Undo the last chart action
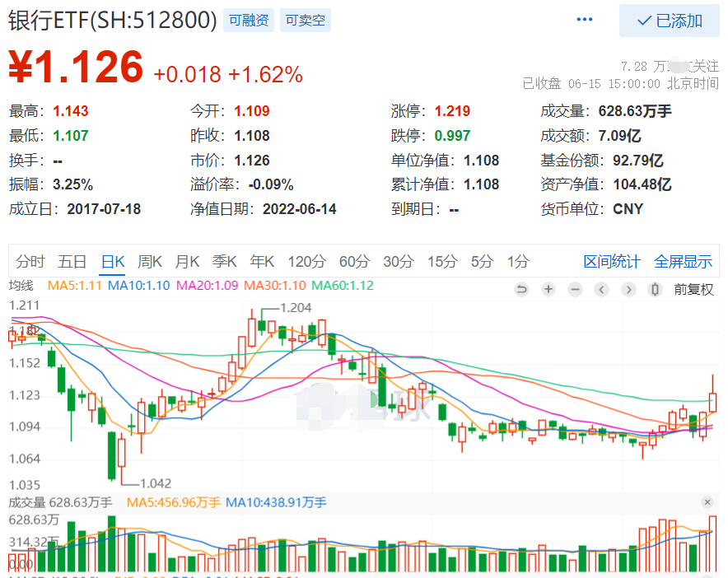 (521, 289)
